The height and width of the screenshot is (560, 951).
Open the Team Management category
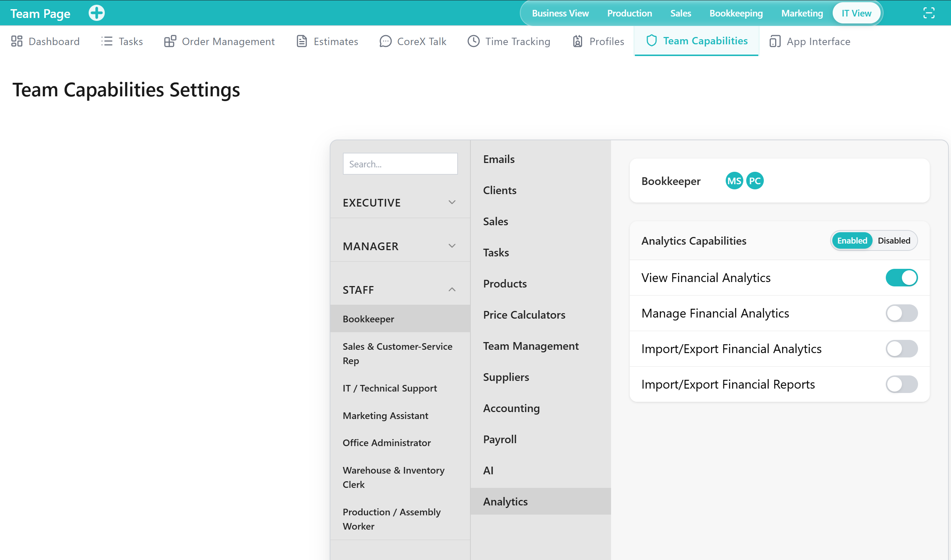point(540,346)
